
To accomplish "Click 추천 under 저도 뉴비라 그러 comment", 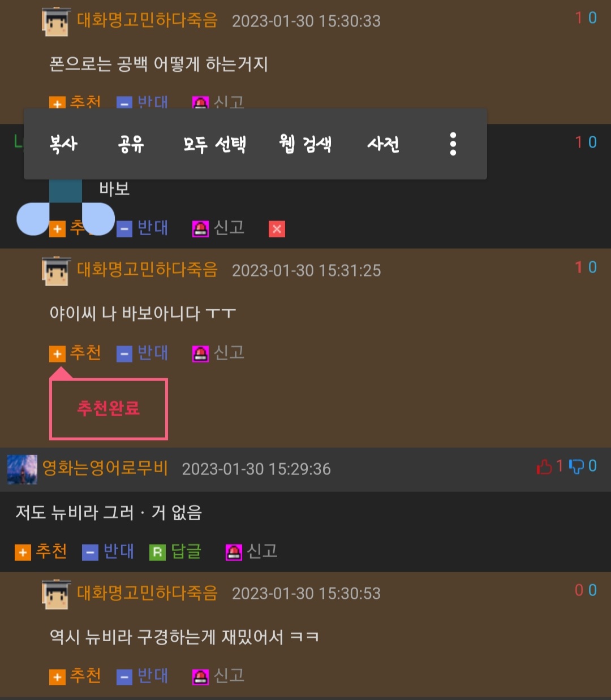I will pyautogui.click(x=41, y=551).
